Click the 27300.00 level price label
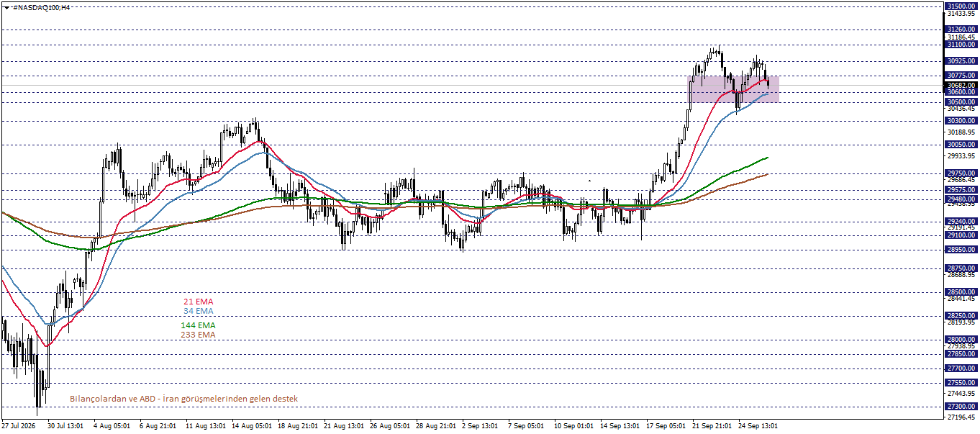Image resolution: width=980 pixels, height=434 pixels. tap(961, 407)
